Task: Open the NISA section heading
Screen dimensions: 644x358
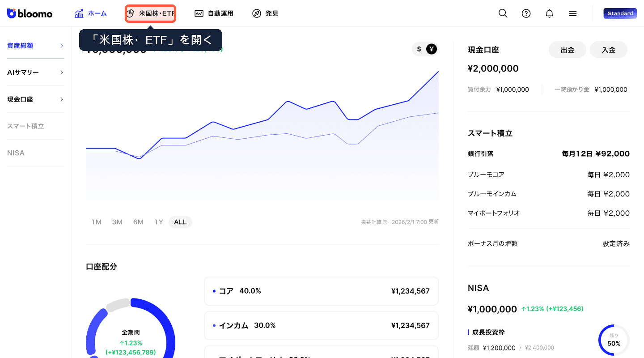Action: (479, 288)
